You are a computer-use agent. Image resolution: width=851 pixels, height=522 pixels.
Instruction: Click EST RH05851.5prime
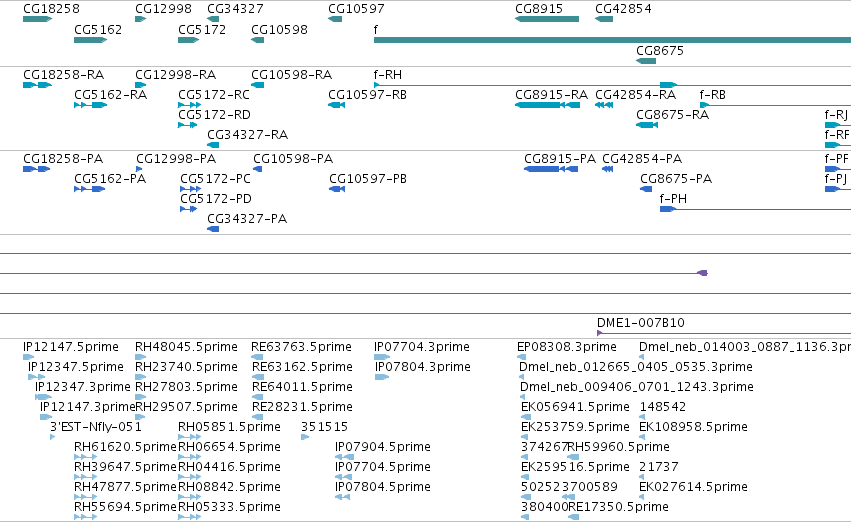pos(230,426)
